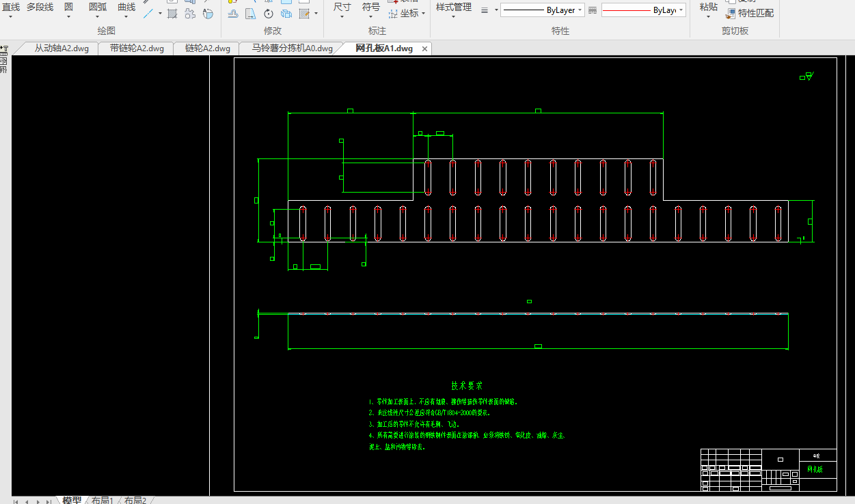Click the linetype list icon beside ByLayer

593,10
